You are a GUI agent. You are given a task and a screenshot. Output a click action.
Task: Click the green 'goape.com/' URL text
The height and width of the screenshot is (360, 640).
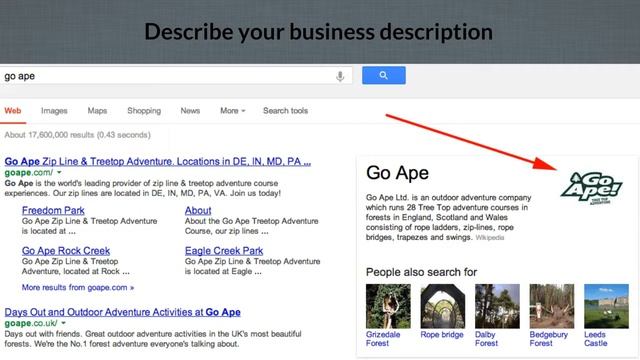(x=29, y=173)
